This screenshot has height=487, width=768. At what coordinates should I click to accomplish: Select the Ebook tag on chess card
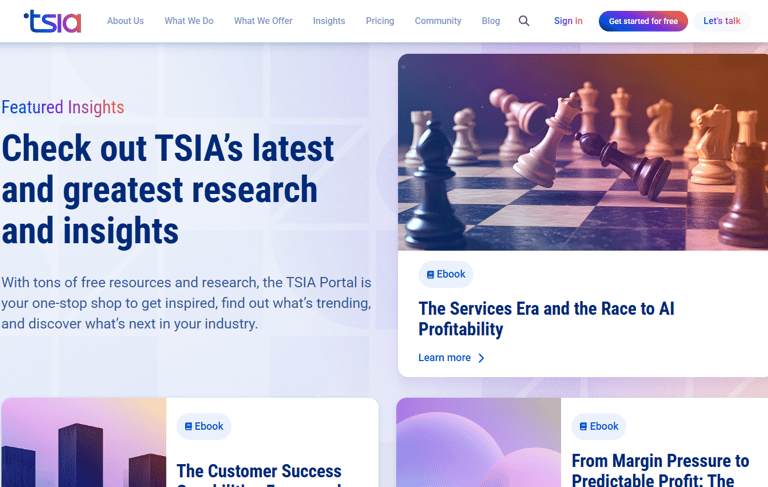pos(446,274)
